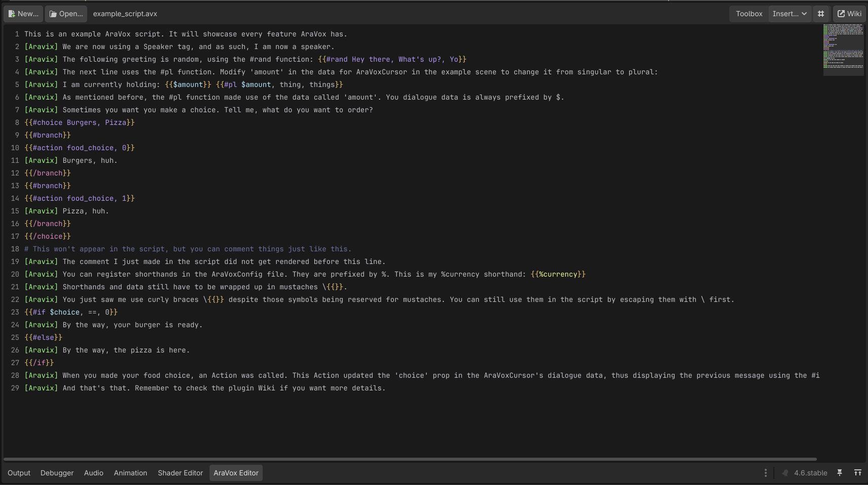Click the '{{/if}}' closing line
868x485 pixels.
coord(39,363)
